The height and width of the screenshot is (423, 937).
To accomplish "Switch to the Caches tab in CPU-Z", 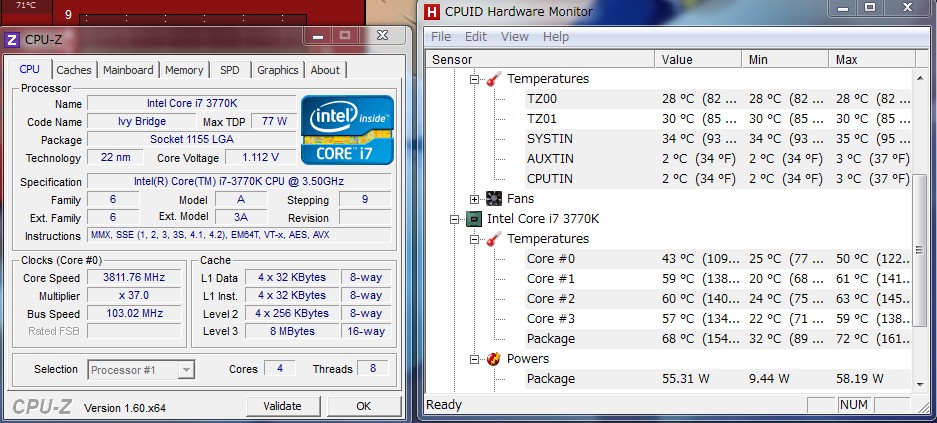I will coord(74,70).
